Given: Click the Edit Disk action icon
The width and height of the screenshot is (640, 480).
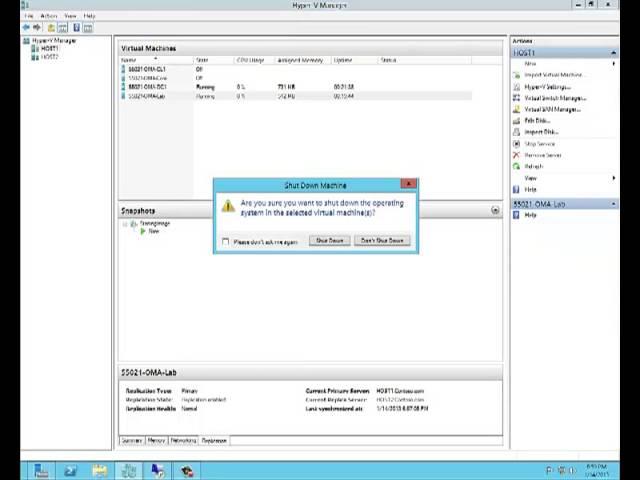Looking at the screenshot, I should coord(517,121).
